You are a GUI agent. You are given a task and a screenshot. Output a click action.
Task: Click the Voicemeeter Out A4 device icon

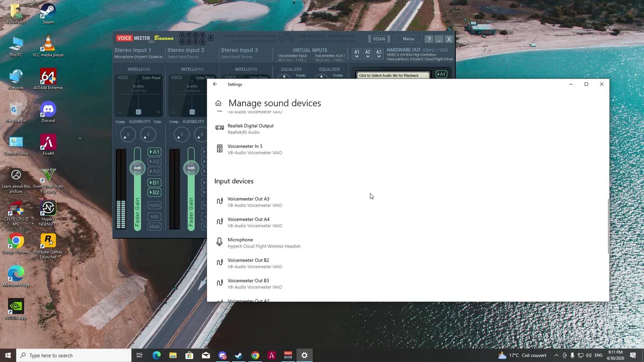click(x=219, y=222)
